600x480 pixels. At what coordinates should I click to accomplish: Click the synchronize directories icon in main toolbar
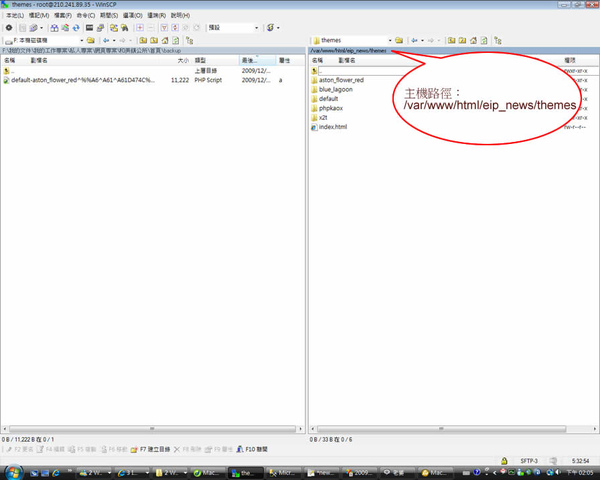[65, 28]
